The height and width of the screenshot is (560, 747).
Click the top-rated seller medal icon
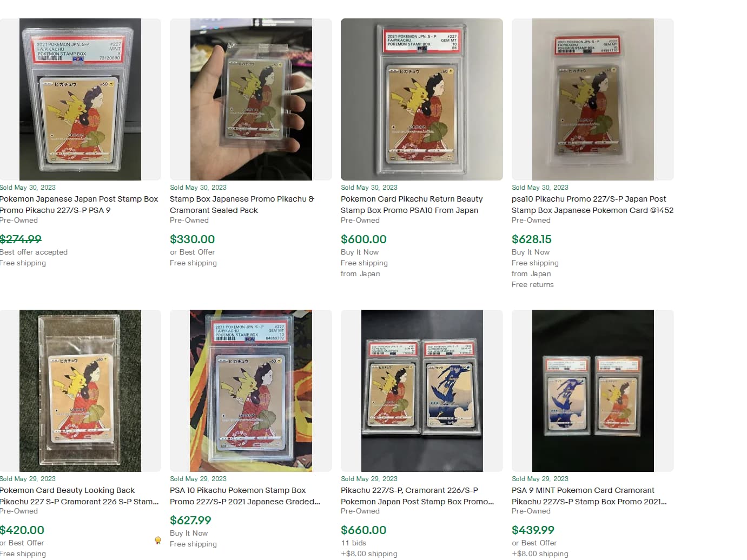158,540
